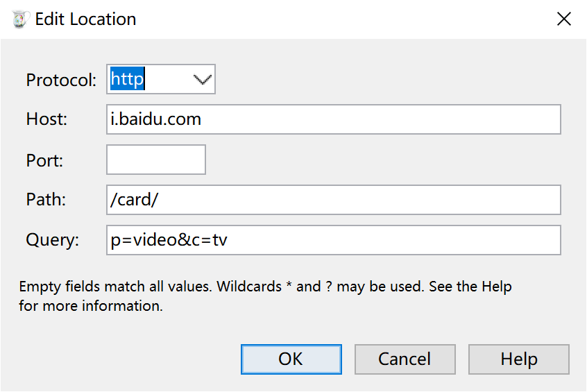The width and height of the screenshot is (587, 392).
Task: Click the Query: label
Action: tap(53, 240)
